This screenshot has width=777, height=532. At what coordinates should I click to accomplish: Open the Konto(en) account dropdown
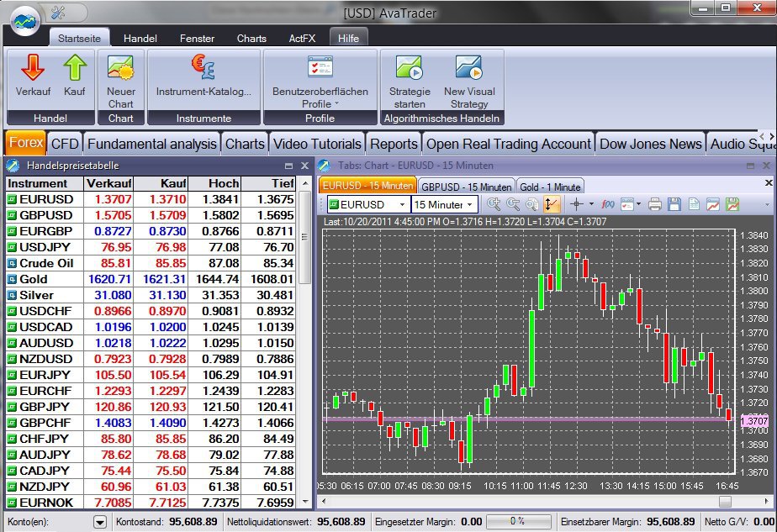pyautogui.click(x=100, y=522)
